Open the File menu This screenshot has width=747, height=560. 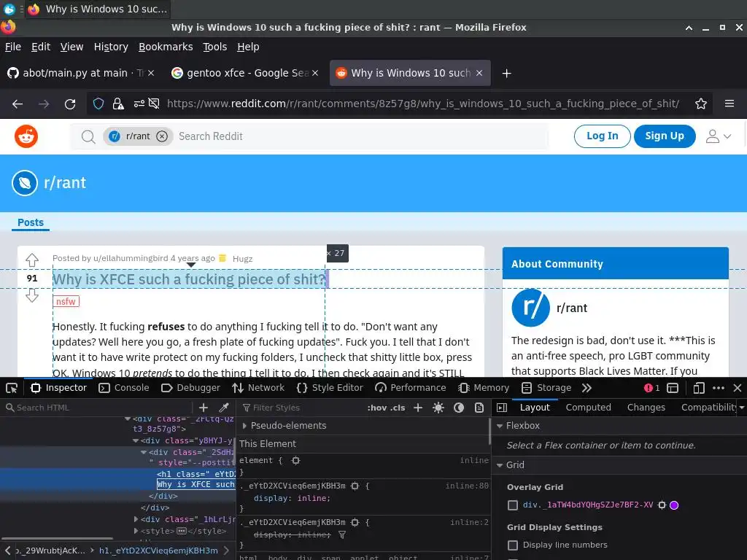(13, 47)
